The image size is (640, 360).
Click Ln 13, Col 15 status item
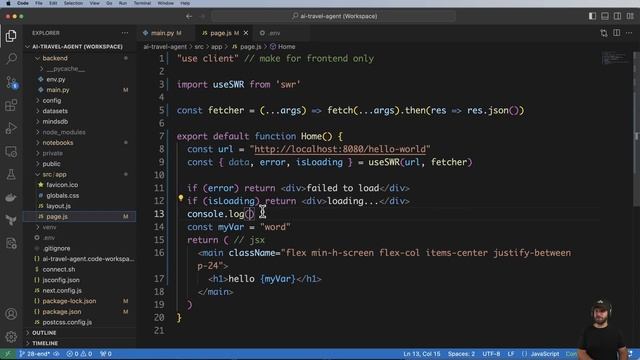coord(422,354)
